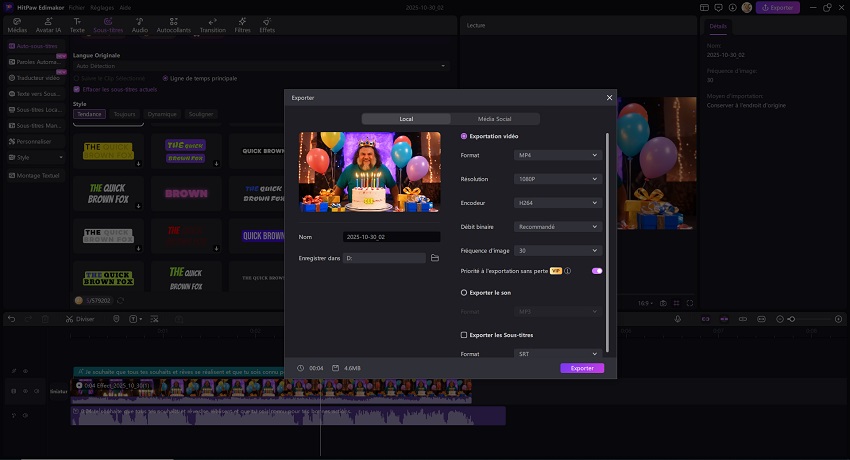Check the Exporter les Sous-titres checkbox
Image resolution: width=850 pixels, height=460 pixels.
(464, 335)
